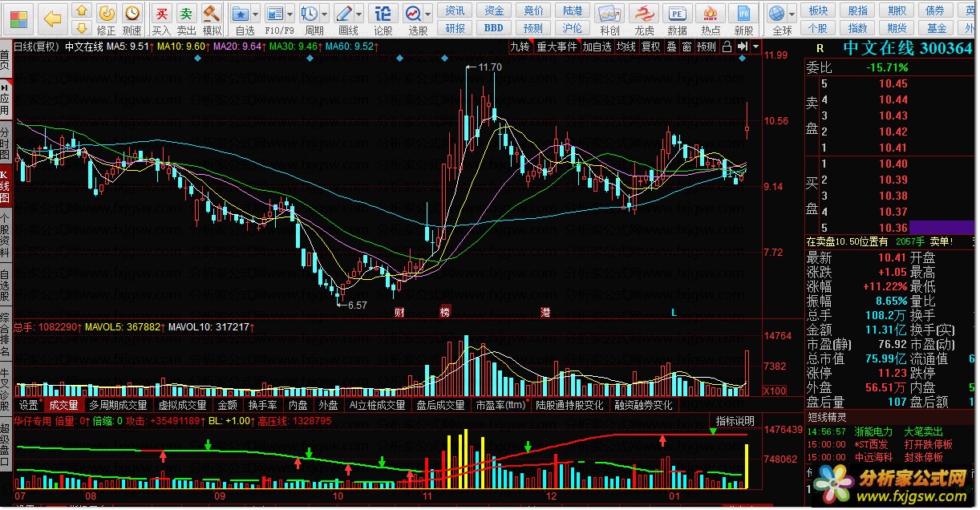Expand the 自选 dropdown arrow

255,14
